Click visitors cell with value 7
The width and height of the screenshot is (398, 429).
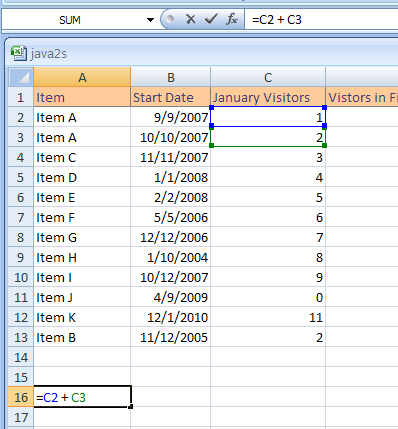268,237
